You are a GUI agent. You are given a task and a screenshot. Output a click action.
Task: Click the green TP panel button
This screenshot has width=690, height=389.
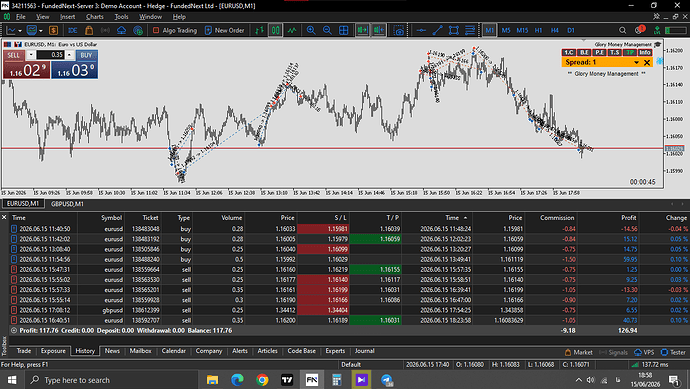click(x=630, y=52)
